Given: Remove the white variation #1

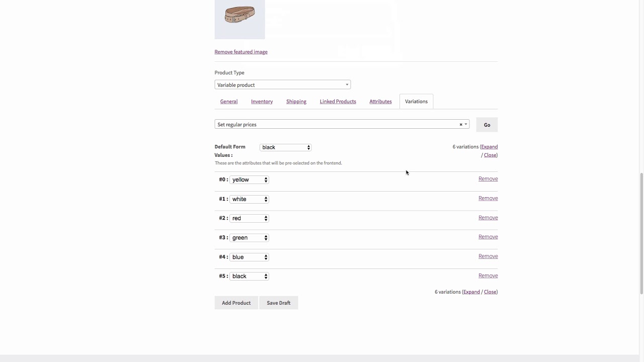Looking at the screenshot, I should (x=488, y=198).
